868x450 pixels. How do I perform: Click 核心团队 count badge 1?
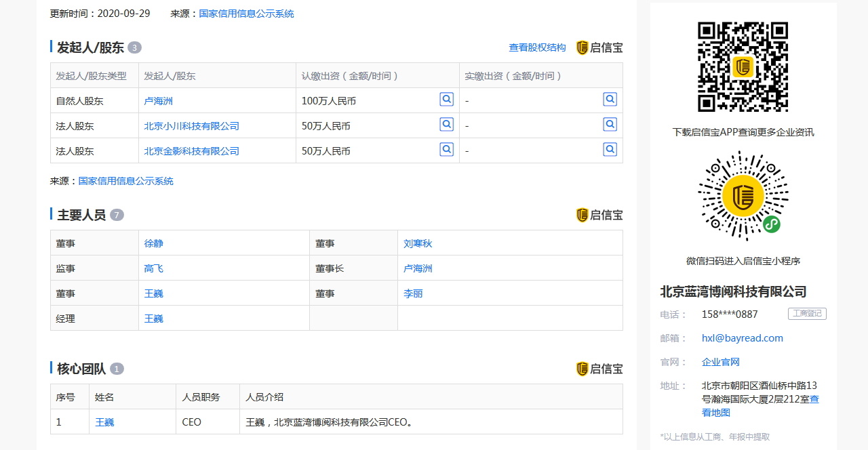pyautogui.click(x=117, y=369)
